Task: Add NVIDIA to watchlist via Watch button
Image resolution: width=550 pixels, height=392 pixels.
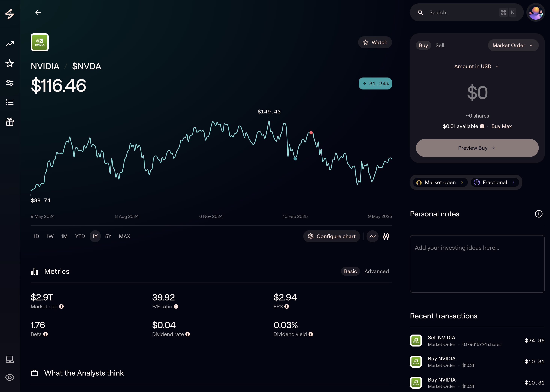Action: point(375,42)
